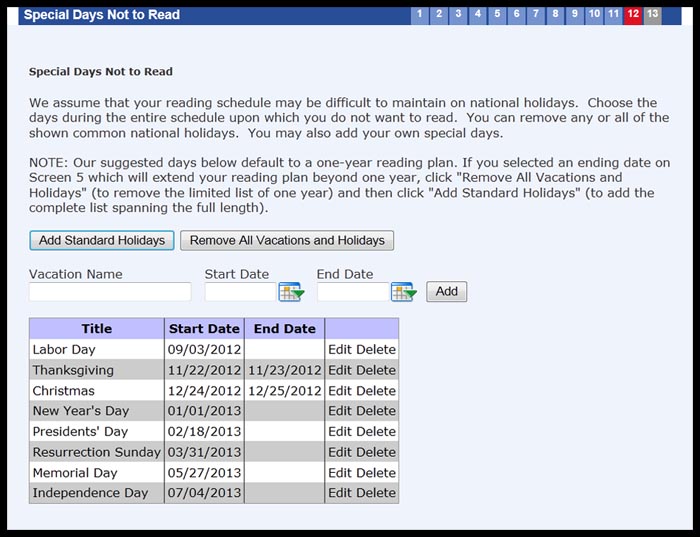Select the Thanksgiving title cell
The height and width of the screenshot is (537, 700).
97,370
